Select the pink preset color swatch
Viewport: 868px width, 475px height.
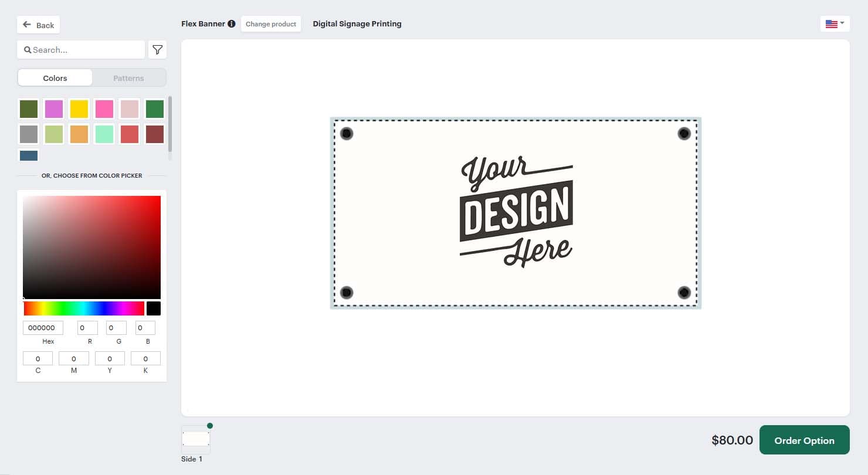(x=104, y=108)
